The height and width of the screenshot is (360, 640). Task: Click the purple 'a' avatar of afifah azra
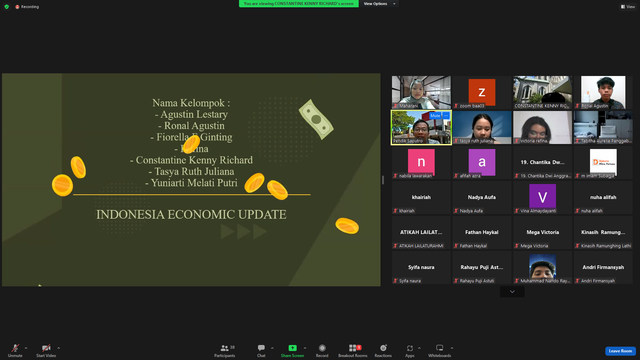pyautogui.click(x=482, y=162)
